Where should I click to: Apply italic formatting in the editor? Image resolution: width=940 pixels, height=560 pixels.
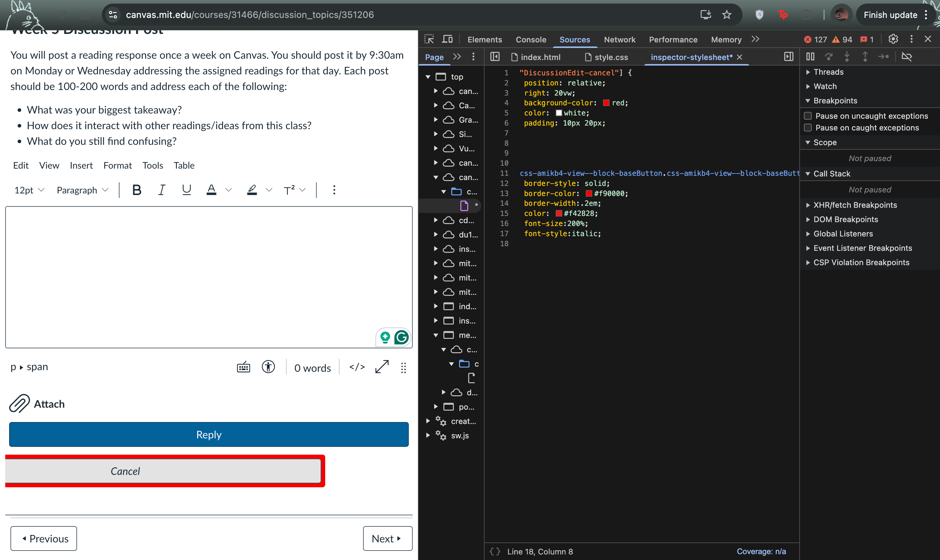coord(162,190)
